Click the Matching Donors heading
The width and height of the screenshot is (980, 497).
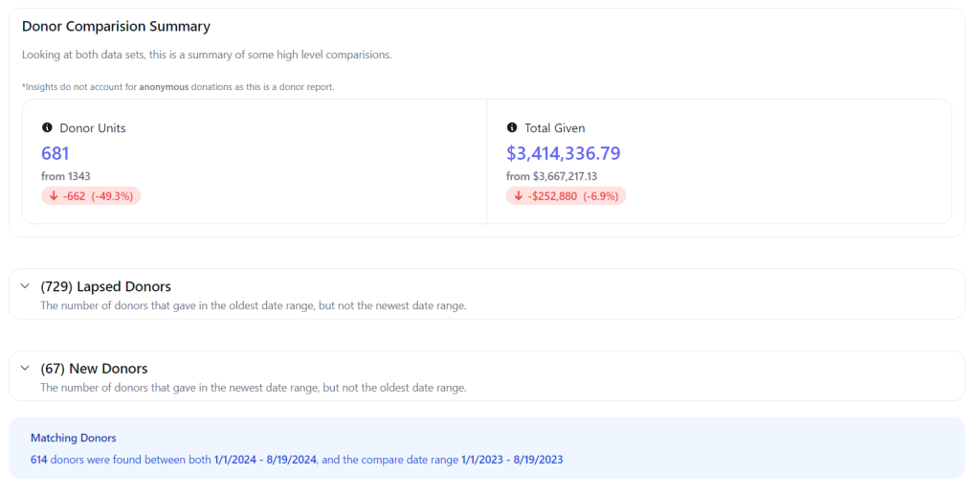pos(73,438)
